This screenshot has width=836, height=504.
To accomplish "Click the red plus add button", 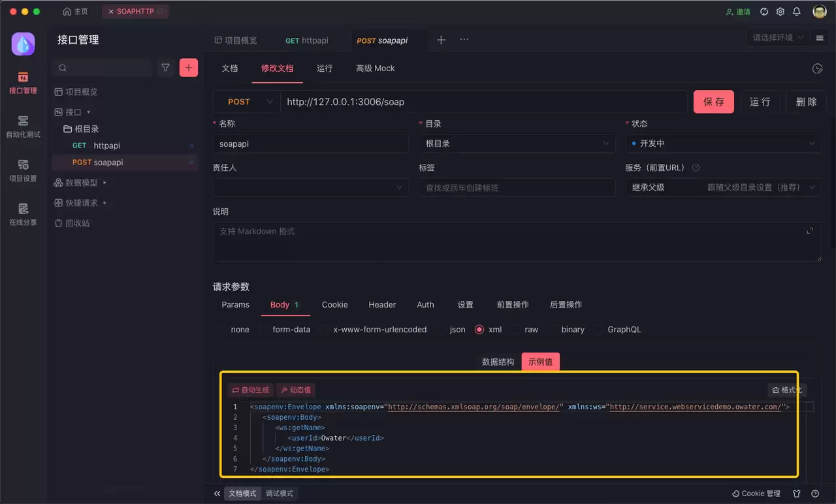I will 189,68.
